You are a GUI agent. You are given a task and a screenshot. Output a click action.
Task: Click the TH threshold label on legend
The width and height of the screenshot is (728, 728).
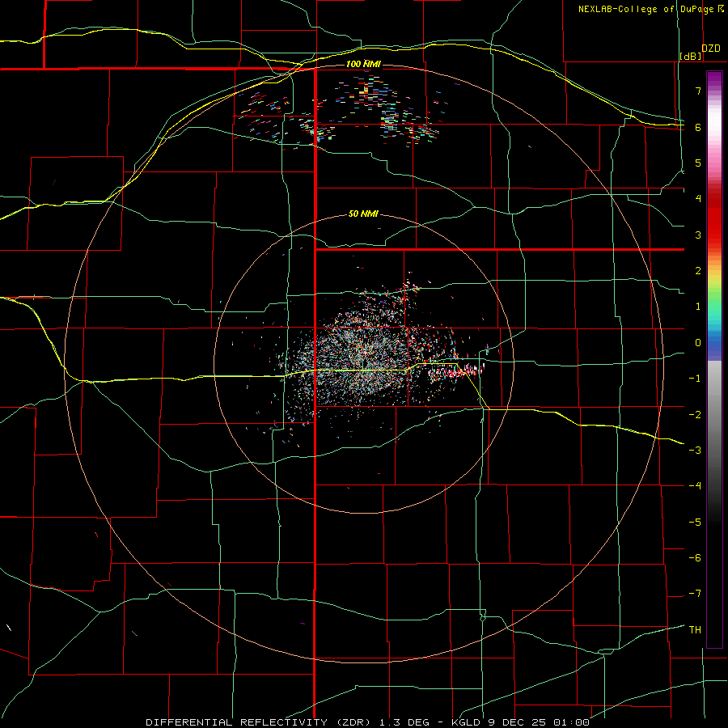coord(695,629)
